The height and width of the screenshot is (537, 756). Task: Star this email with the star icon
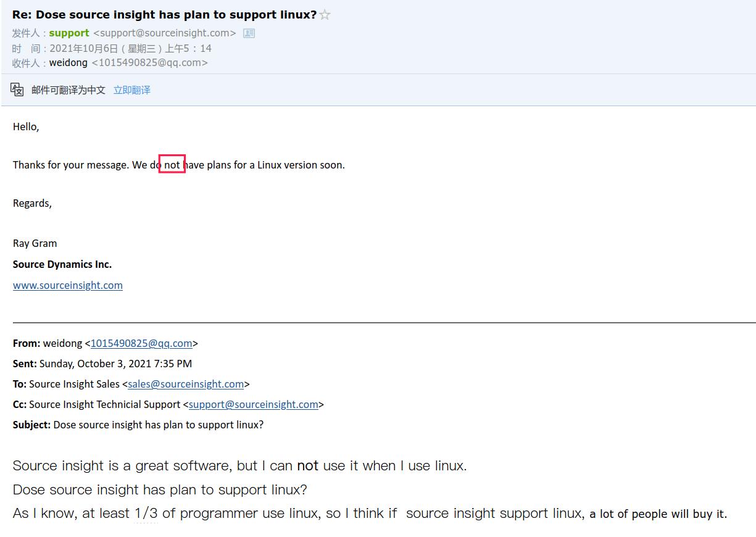(325, 15)
